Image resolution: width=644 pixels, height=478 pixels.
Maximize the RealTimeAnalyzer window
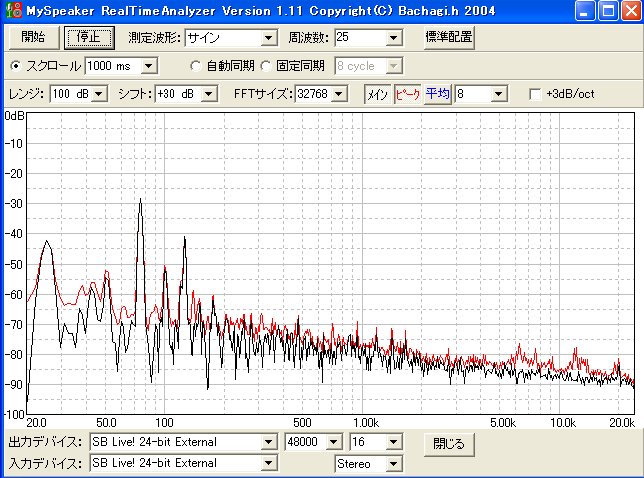coord(608,11)
